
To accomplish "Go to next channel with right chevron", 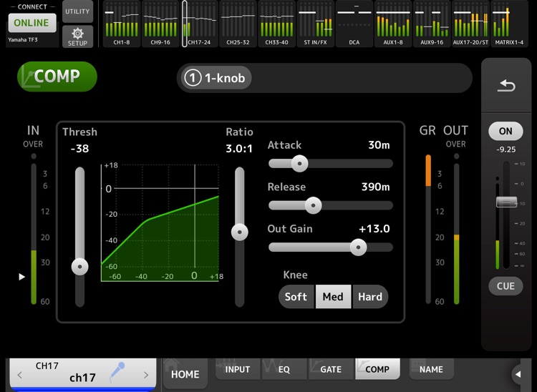I will tap(146, 375).
